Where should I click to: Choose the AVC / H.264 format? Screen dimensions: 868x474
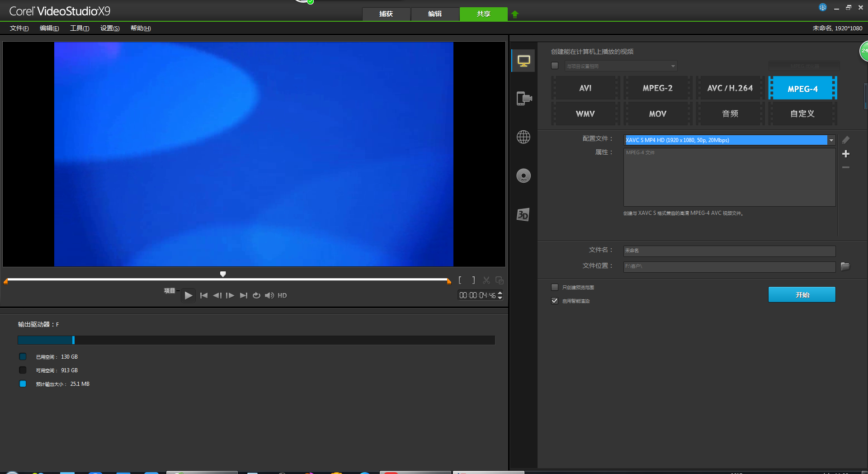click(x=730, y=88)
